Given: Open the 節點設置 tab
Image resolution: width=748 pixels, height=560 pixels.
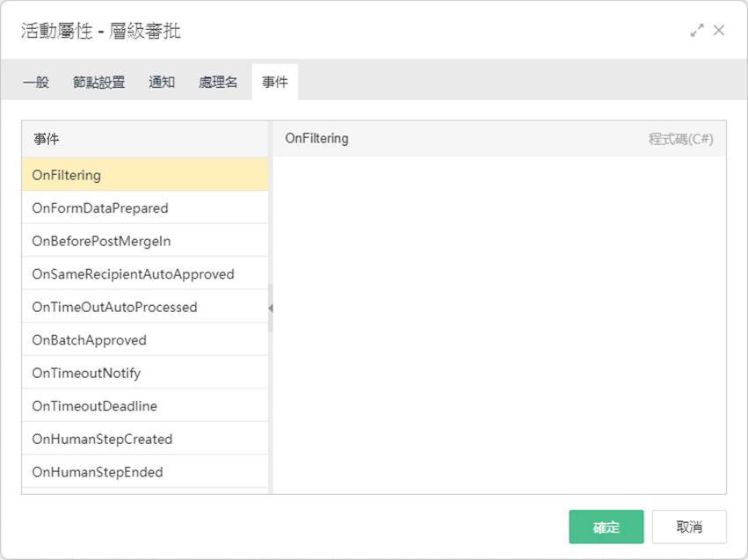Looking at the screenshot, I should click(98, 82).
